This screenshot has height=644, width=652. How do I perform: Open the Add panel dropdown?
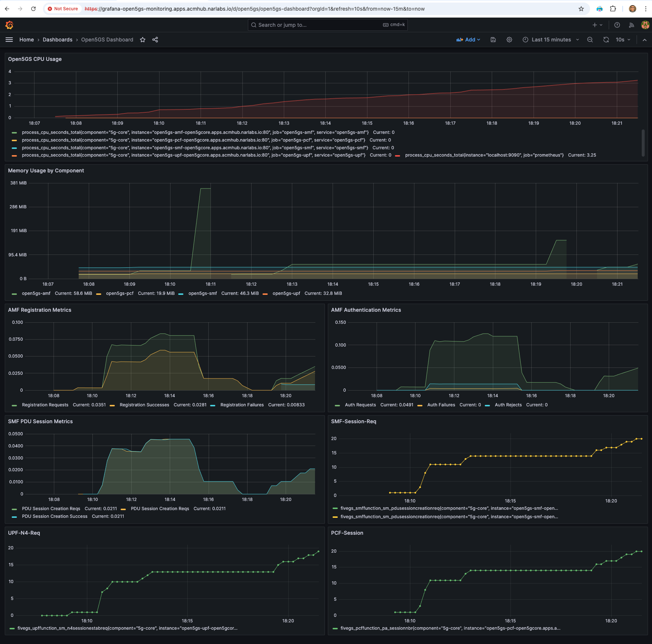468,40
